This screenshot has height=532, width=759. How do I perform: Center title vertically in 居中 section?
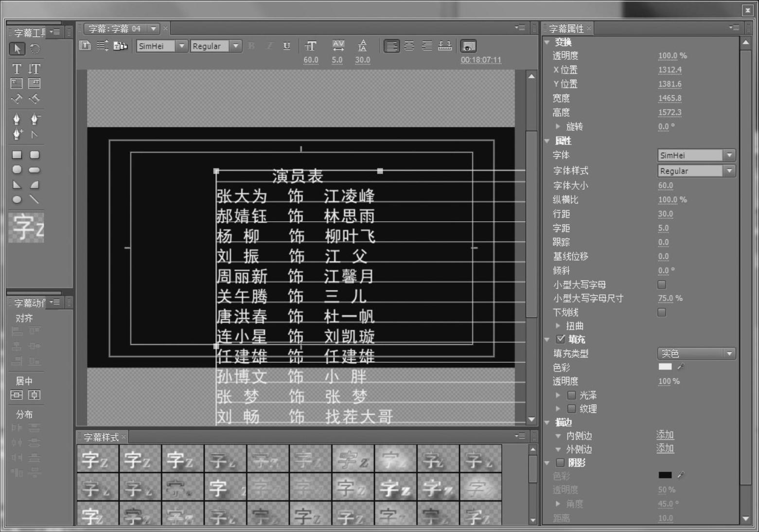[35, 395]
